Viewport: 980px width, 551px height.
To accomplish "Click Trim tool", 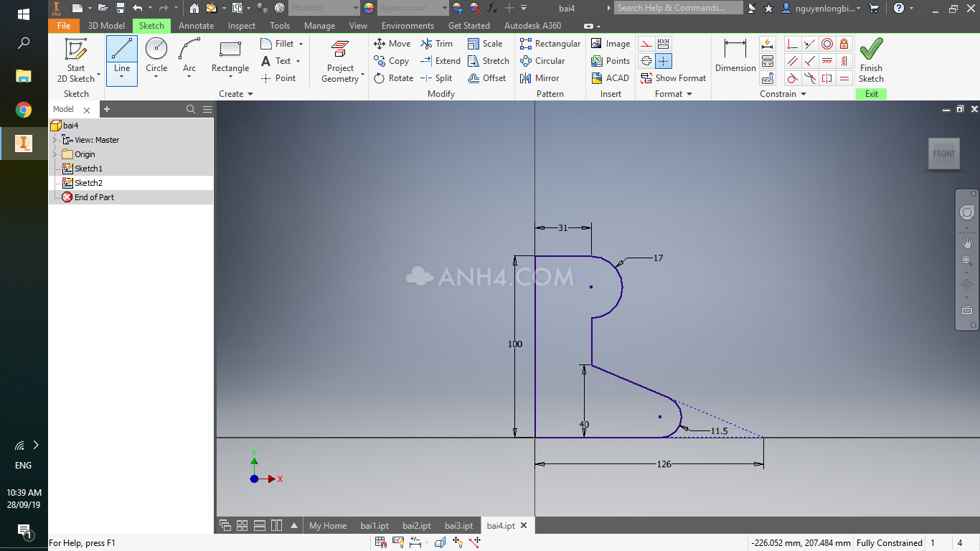I will (x=436, y=44).
